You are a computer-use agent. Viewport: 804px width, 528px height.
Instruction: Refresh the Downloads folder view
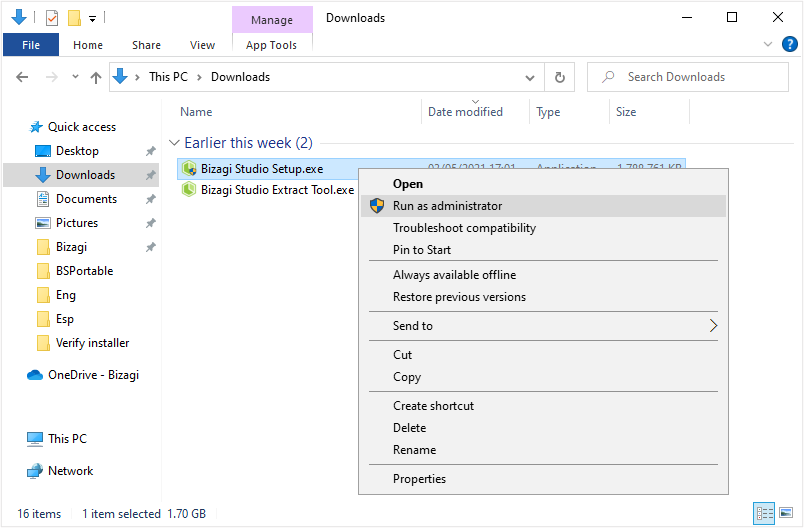click(559, 77)
